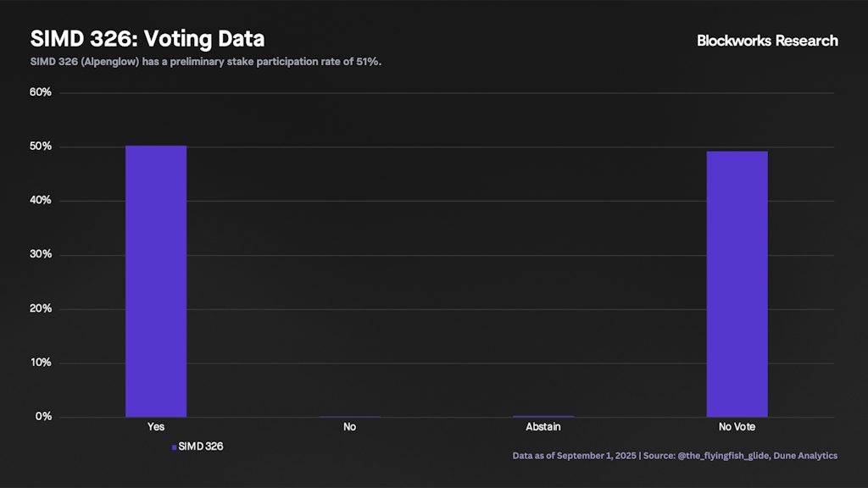This screenshot has height=488, width=868.
Task: Select the 40% y-axis label
Action: click(x=41, y=201)
